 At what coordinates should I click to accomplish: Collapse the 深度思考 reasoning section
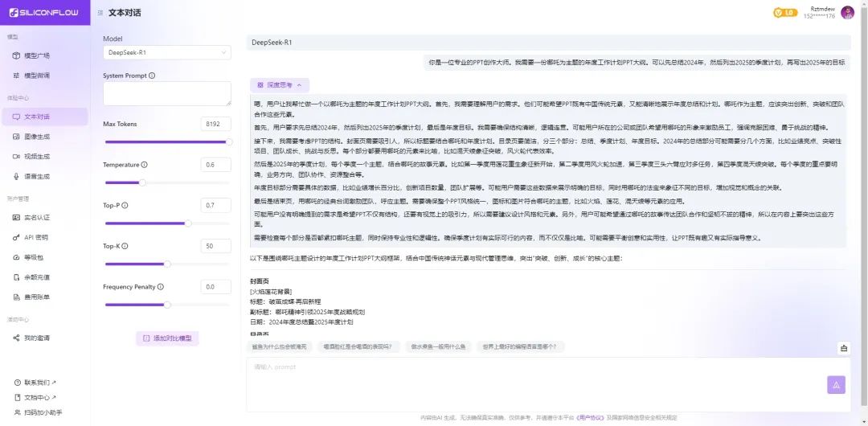(x=280, y=85)
